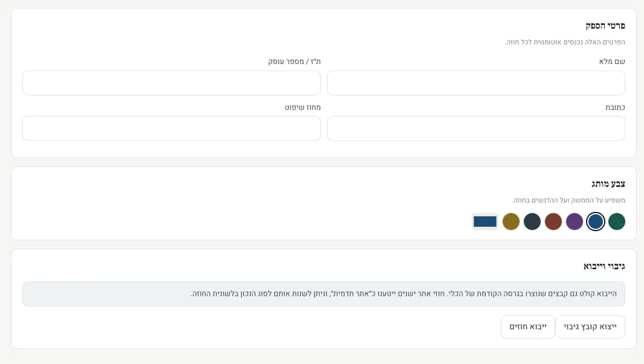644x364 pixels.
Task: Click the צבע מותג section heading
Action: point(608,184)
